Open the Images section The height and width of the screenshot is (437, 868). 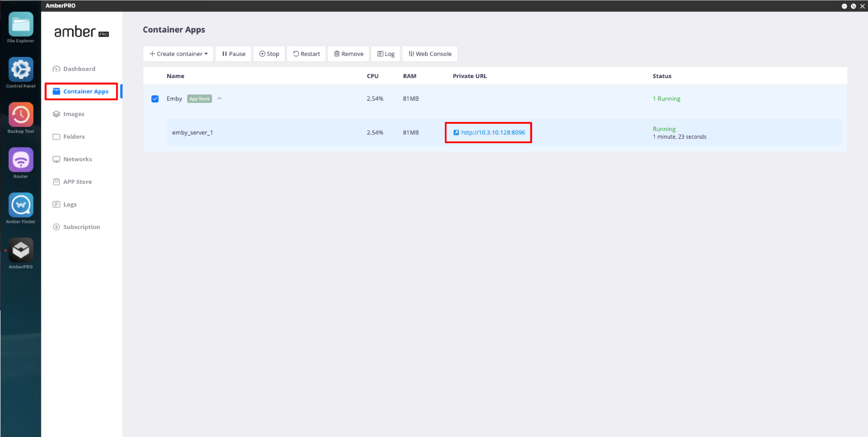[x=74, y=114]
